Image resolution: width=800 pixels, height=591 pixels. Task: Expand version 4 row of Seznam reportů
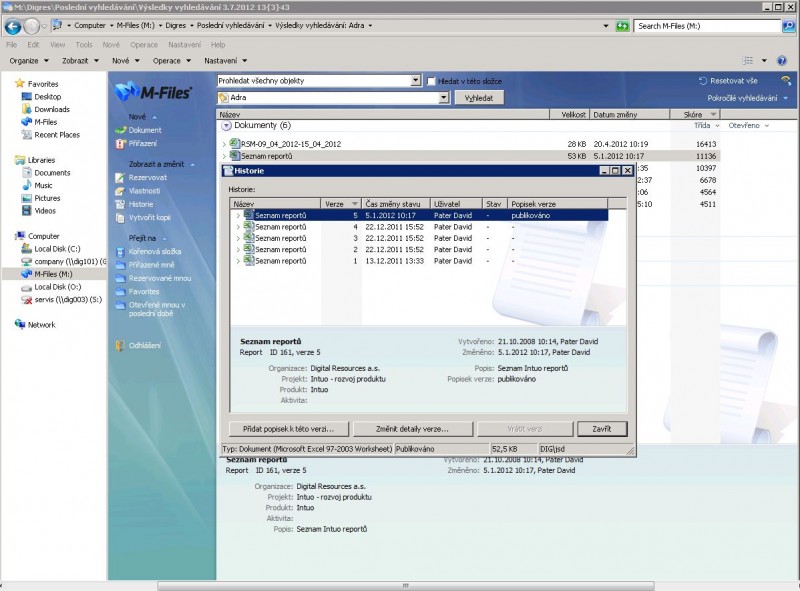[237, 227]
